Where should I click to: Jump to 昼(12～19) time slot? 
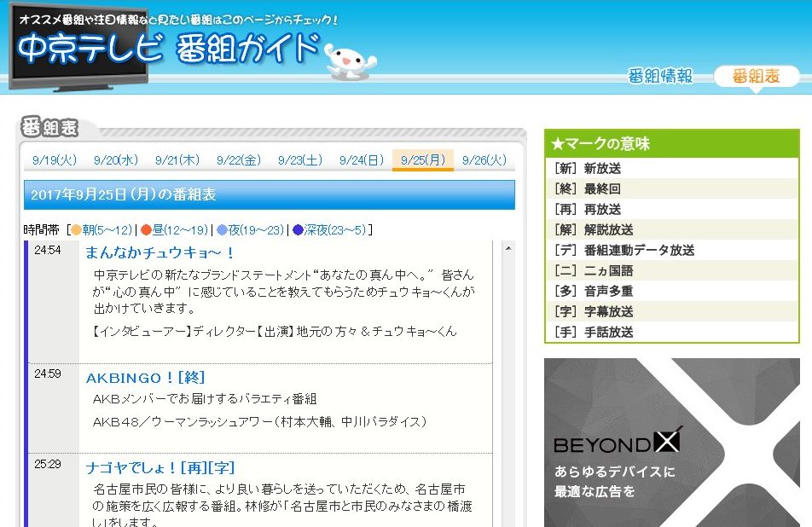(180, 230)
